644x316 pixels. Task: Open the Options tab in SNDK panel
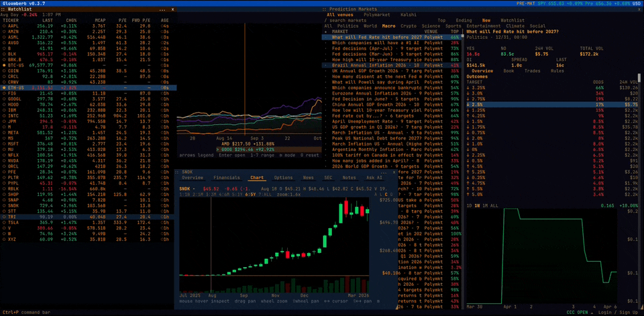pyautogui.click(x=283, y=178)
